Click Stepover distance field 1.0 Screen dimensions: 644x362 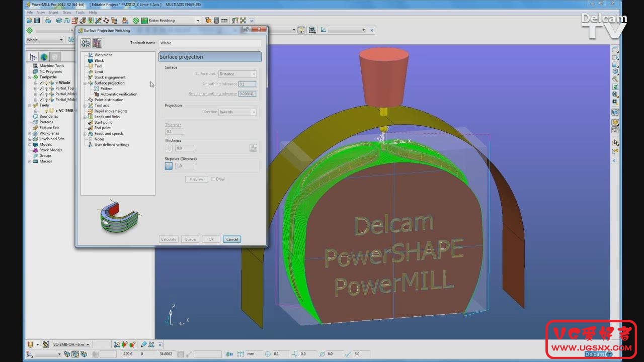tap(184, 166)
